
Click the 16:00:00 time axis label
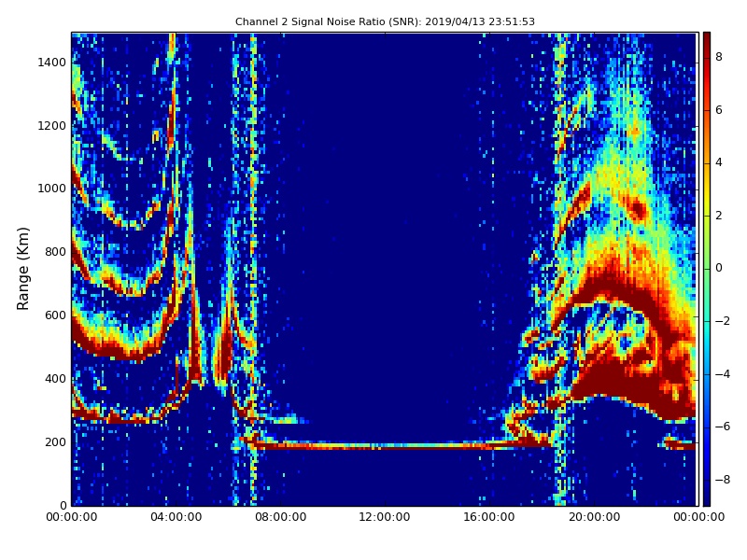[x=489, y=517]
